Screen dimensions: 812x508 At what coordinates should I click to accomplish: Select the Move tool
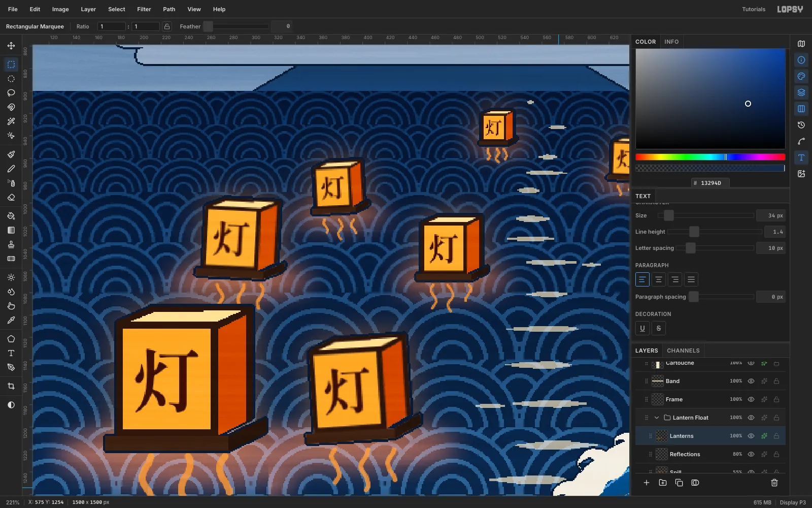pos(11,46)
